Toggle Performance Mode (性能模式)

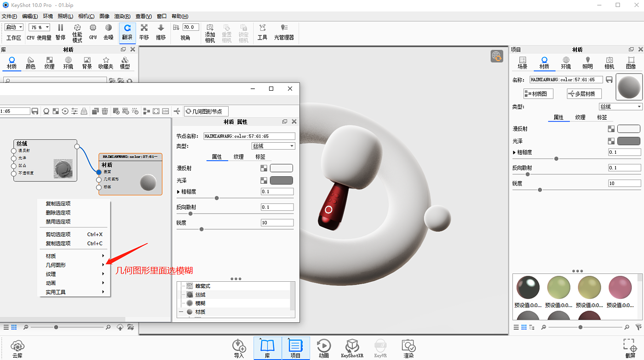pos(77,32)
